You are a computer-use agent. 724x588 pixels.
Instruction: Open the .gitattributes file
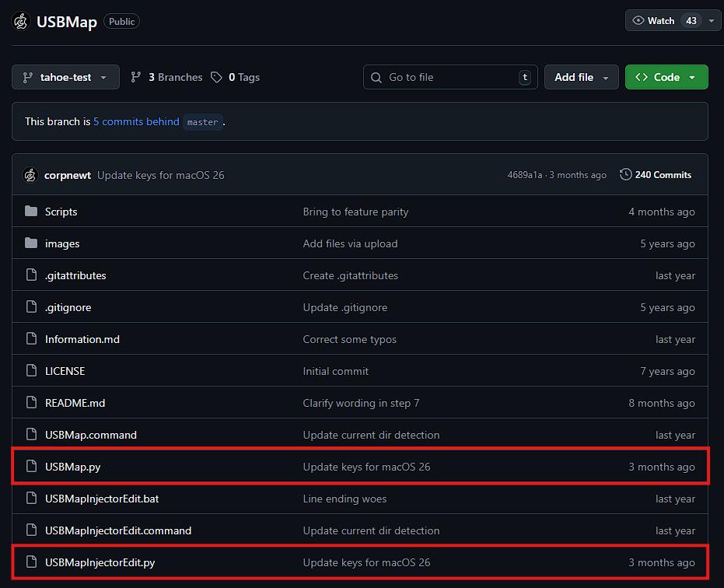75,275
